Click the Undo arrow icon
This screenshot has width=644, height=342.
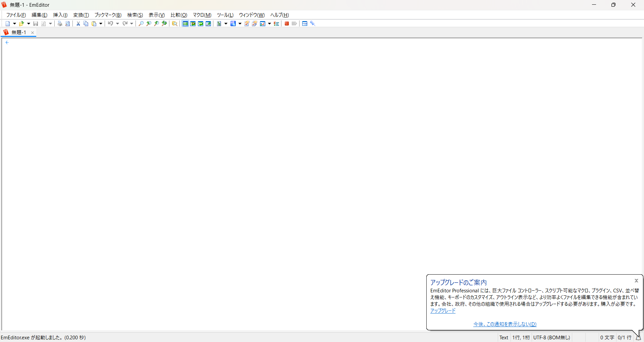[x=110, y=23]
